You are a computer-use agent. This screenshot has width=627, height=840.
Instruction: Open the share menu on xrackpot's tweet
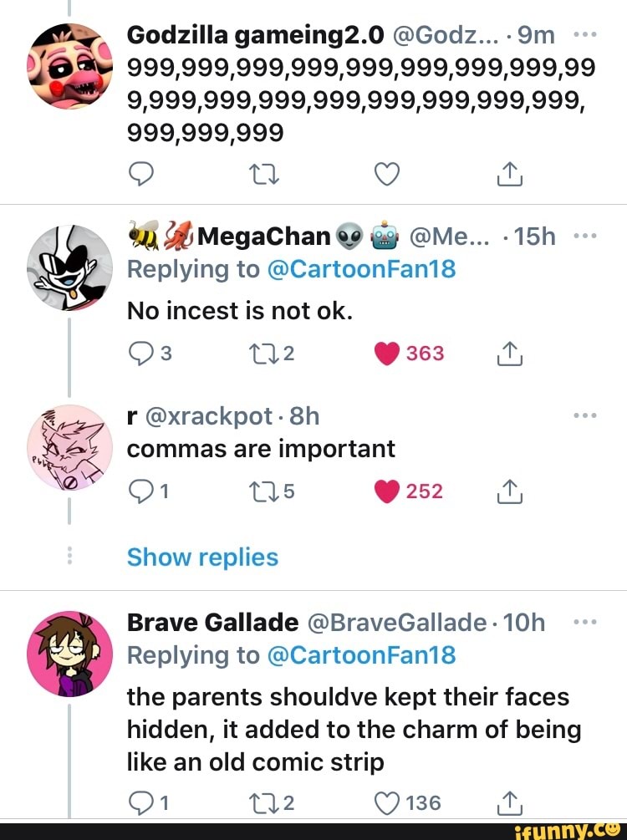click(x=509, y=491)
